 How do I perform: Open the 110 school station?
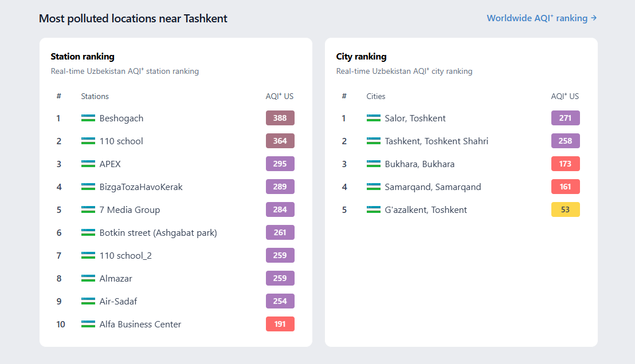121,141
